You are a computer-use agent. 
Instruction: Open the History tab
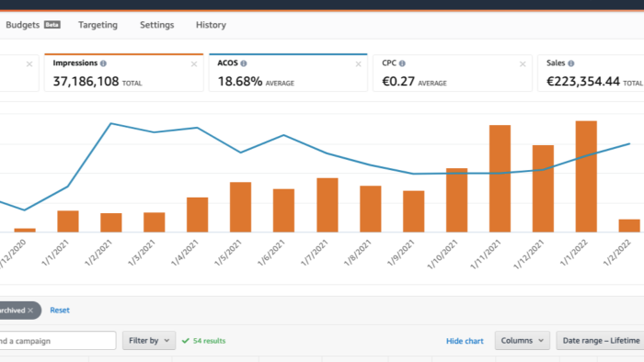[x=211, y=25]
